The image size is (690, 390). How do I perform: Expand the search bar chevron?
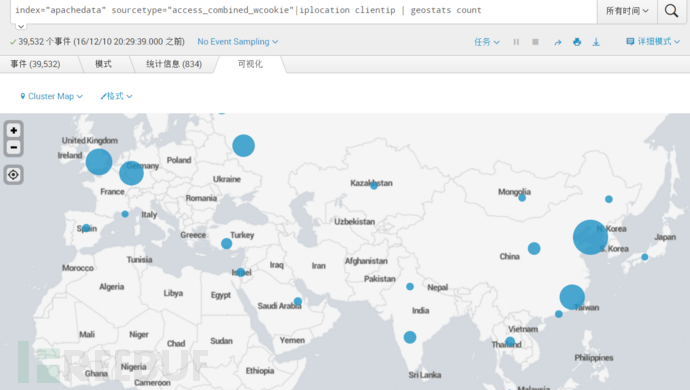click(x=21, y=26)
